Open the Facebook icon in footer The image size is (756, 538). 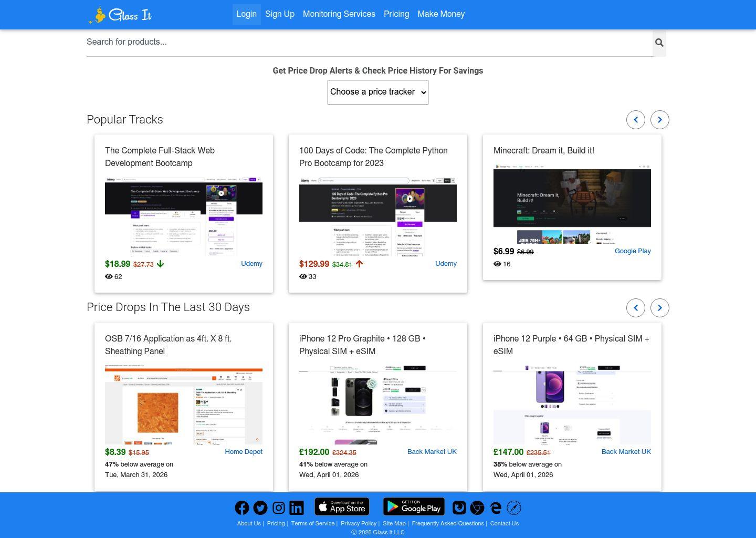tap(241, 508)
